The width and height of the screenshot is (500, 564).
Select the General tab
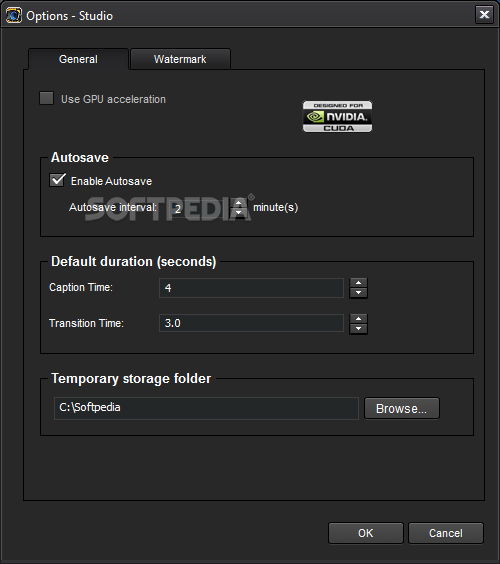pos(78,59)
